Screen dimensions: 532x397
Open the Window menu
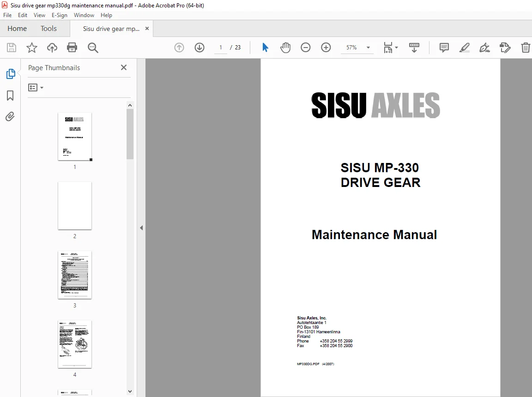point(84,15)
